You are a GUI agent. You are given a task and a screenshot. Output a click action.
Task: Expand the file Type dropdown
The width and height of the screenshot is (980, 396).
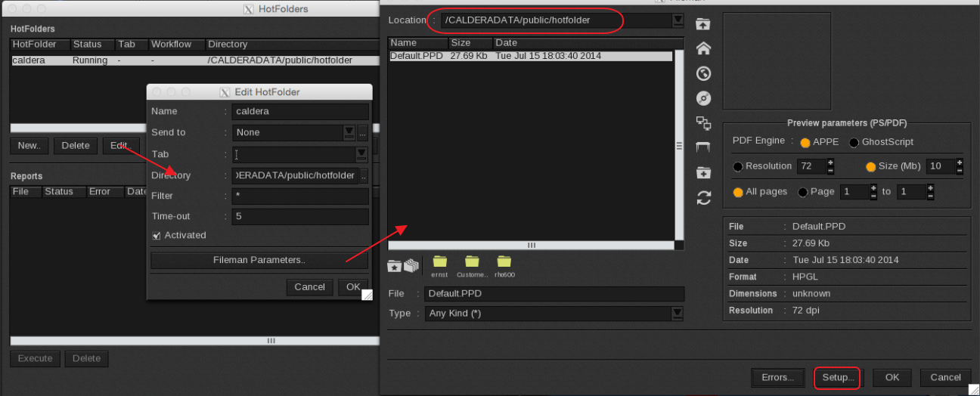[678, 314]
